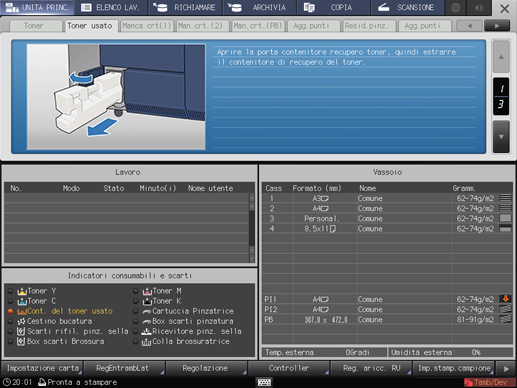
Task: Click the Cestino bucatura status light
Action: [x=10, y=322]
